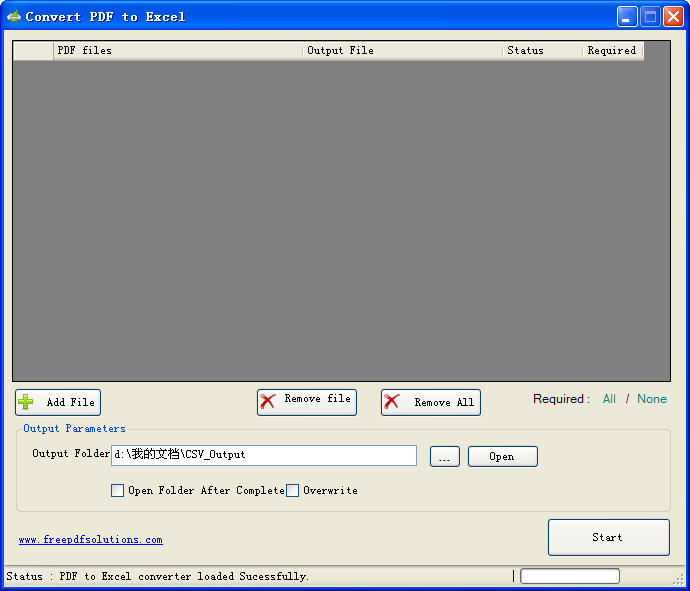Click the Status column header
Screen dimensions: 690x591
(542, 50)
